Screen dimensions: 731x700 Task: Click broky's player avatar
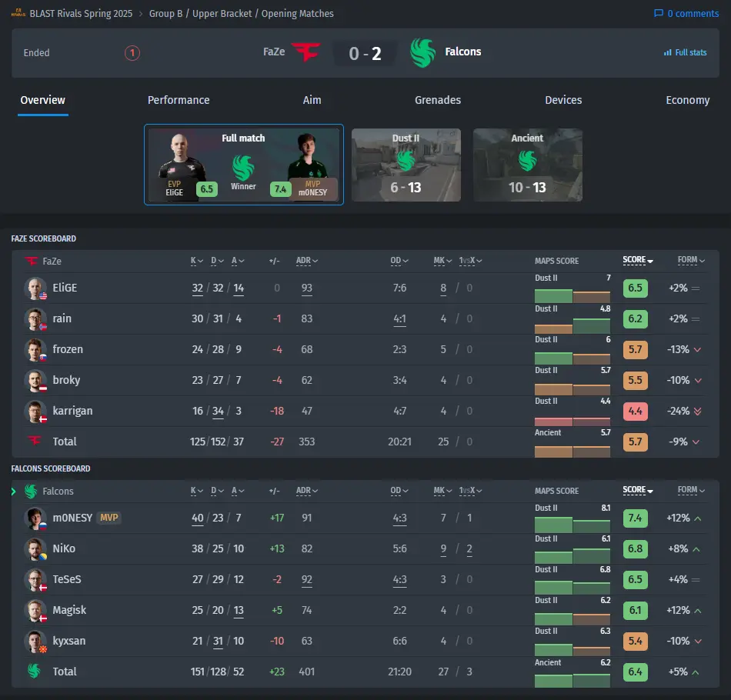click(x=35, y=380)
